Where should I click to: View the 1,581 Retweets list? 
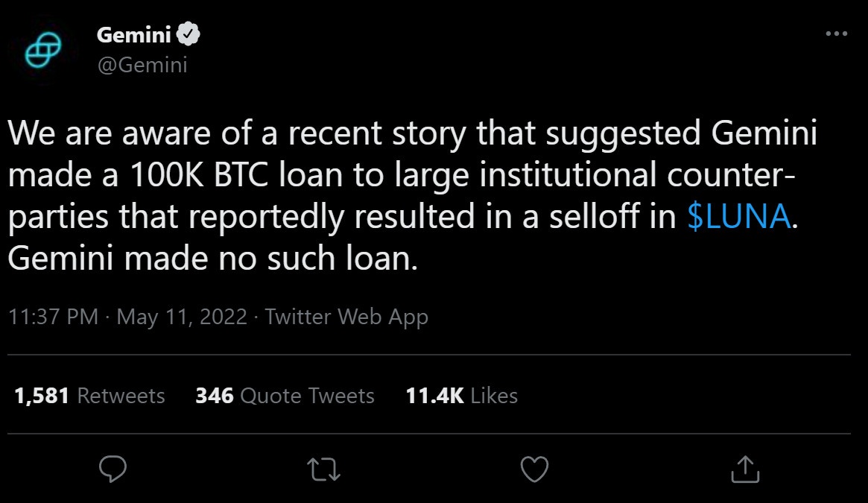pos(89,395)
